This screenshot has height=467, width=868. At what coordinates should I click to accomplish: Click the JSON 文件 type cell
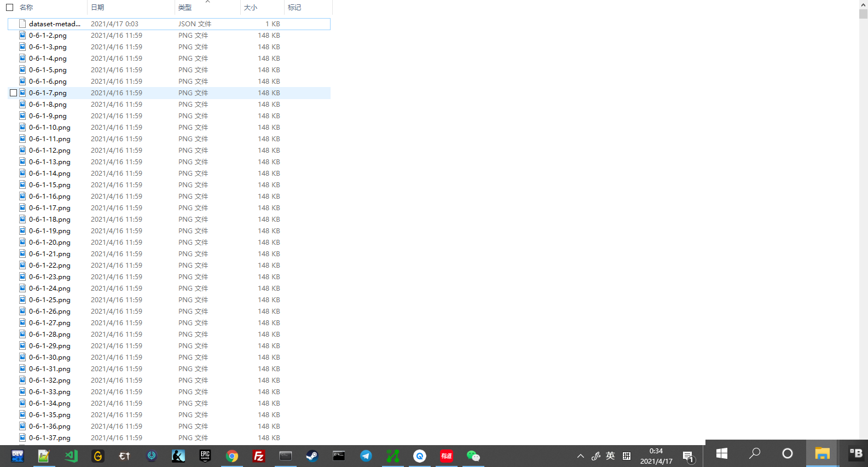click(x=195, y=24)
